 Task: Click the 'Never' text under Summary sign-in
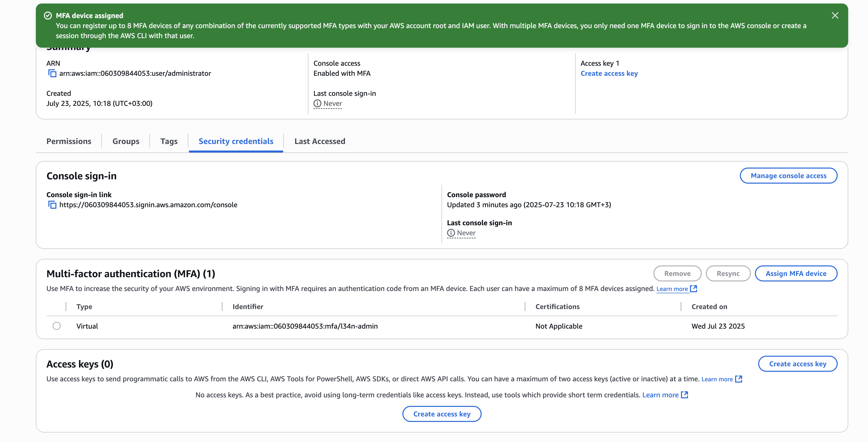pos(332,104)
